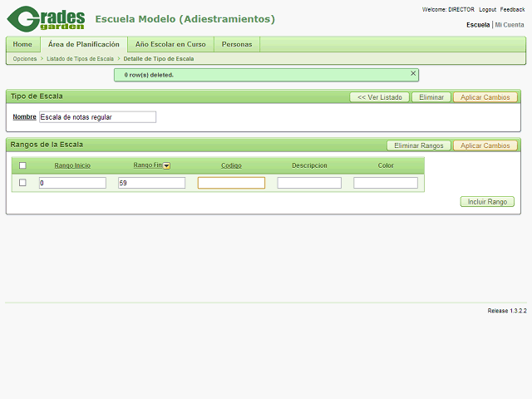Click the empty Descripcion input field
The image size is (532, 399).
click(309, 183)
